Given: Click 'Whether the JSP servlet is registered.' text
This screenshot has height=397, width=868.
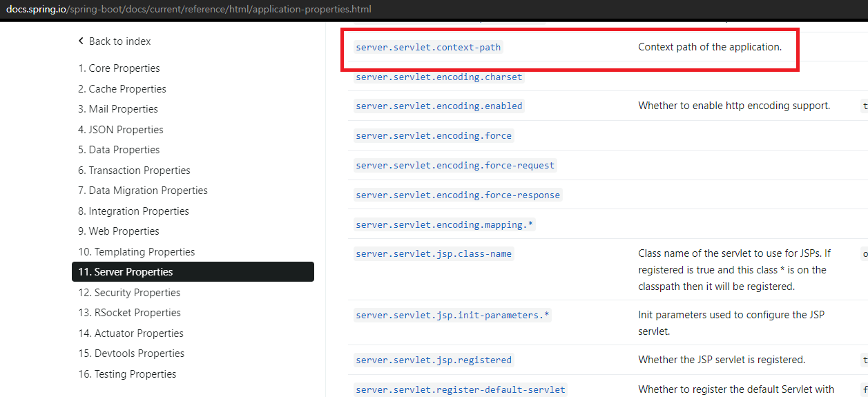Looking at the screenshot, I should (722, 360).
